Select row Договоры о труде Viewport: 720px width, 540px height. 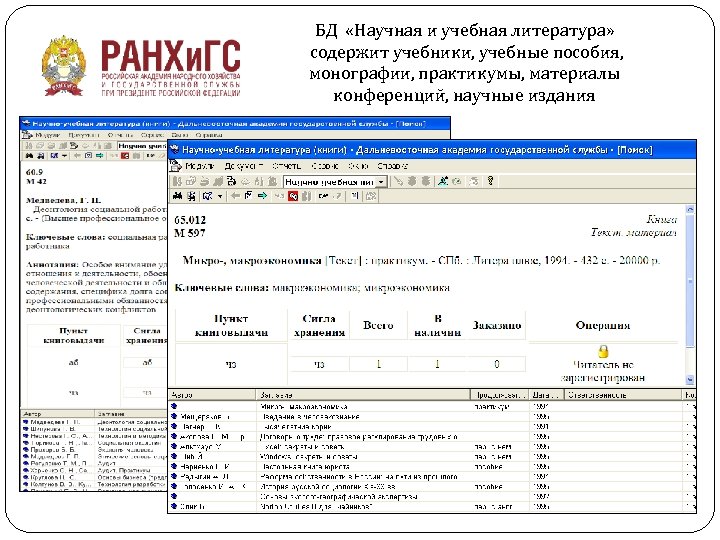432,437
